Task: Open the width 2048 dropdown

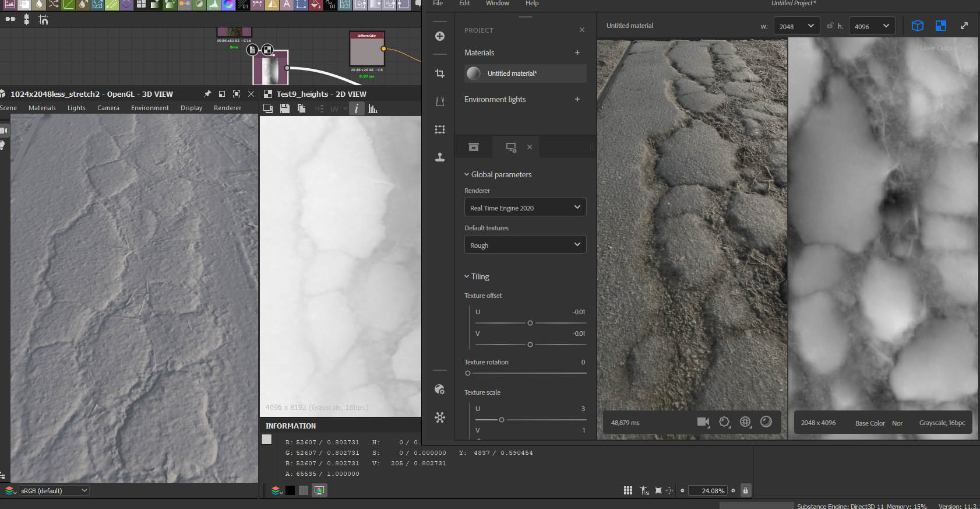Action: tap(796, 26)
